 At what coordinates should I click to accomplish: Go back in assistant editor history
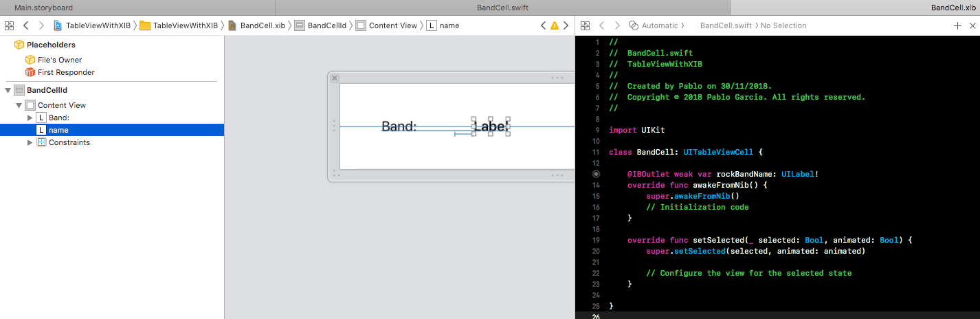pos(601,25)
